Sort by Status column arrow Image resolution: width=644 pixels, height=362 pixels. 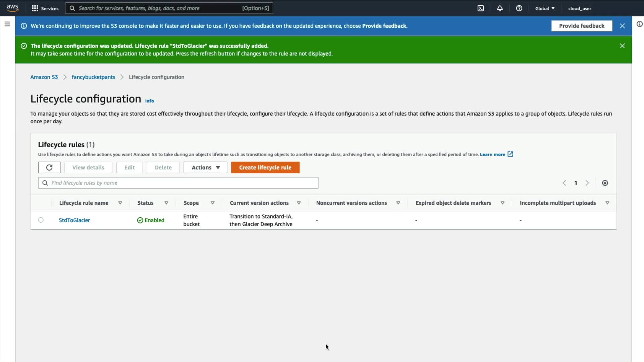click(166, 203)
